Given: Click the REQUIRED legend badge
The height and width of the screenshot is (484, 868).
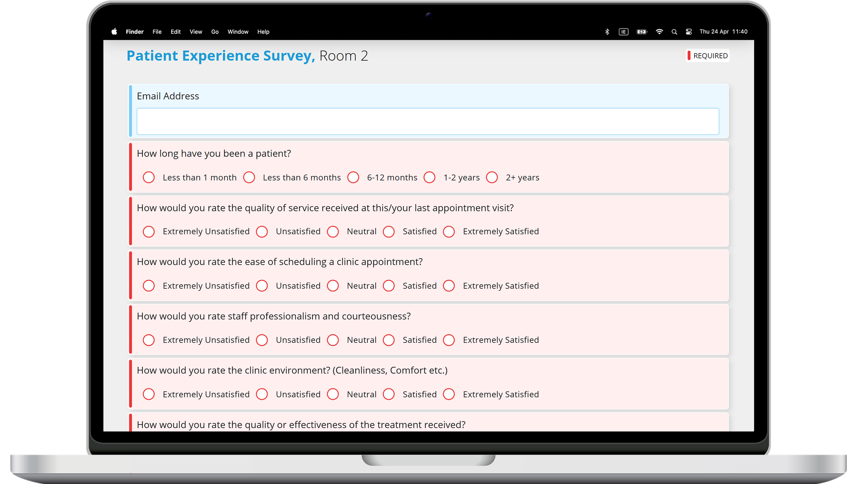Looking at the screenshot, I should [708, 56].
